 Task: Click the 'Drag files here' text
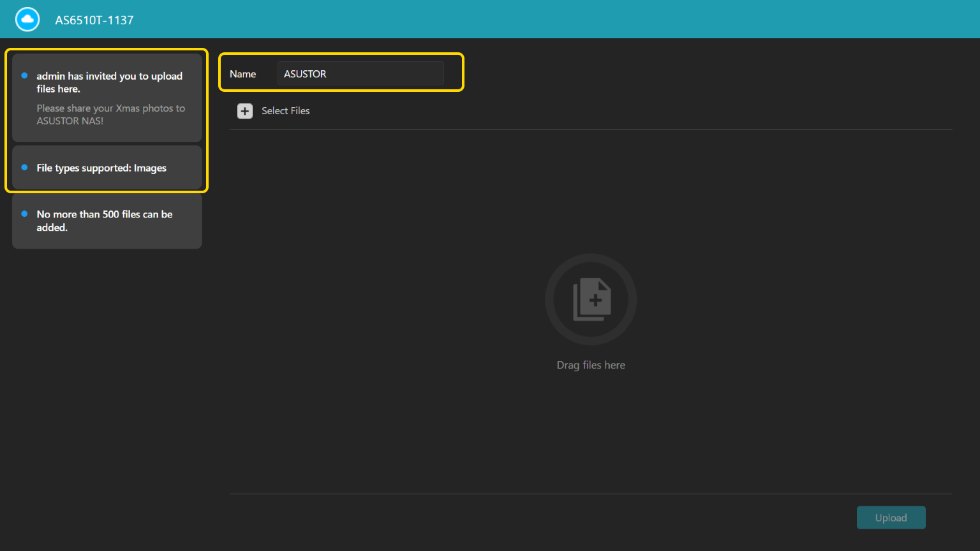[x=591, y=365]
